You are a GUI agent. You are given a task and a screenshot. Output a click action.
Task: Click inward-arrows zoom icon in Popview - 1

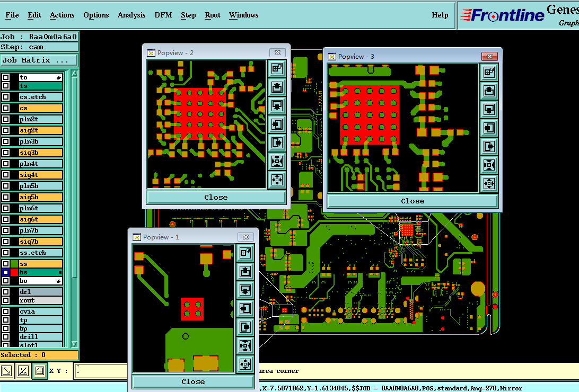245,345
